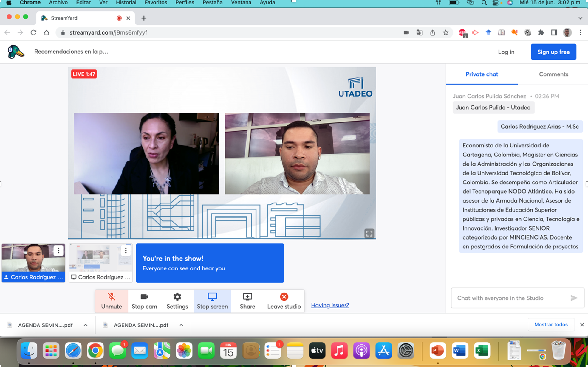The image size is (588, 367).
Task: Switch to the Comments tab
Action: coord(553,74)
